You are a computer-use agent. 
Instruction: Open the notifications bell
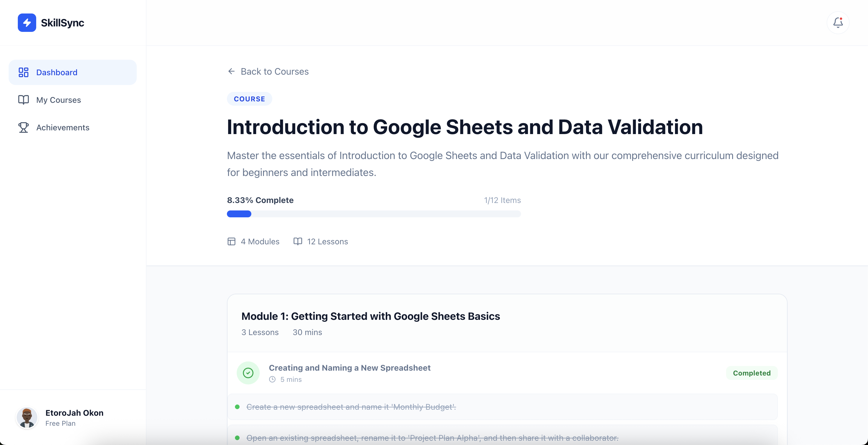click(838, 23)
